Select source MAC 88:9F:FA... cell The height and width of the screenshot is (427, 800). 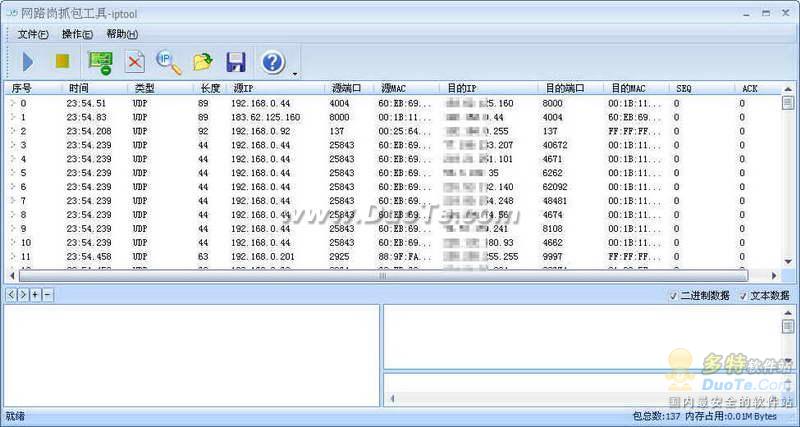point(405,257)
